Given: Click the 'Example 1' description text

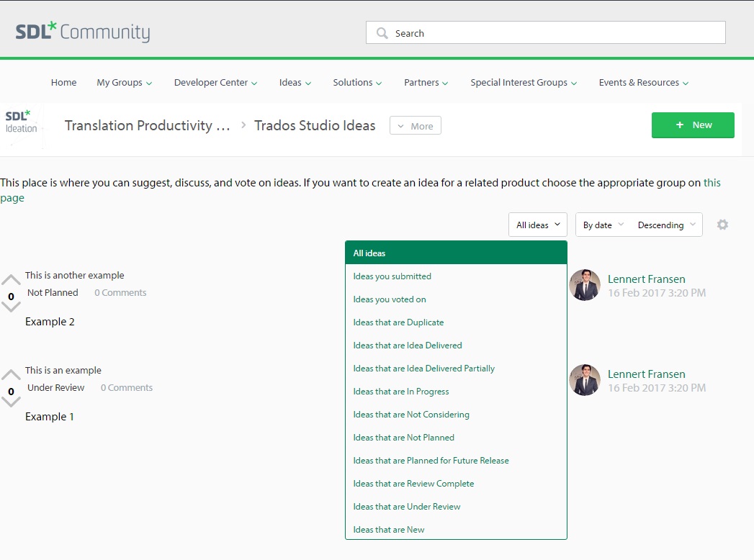Looking at the screenshot, I should point(50,416).
